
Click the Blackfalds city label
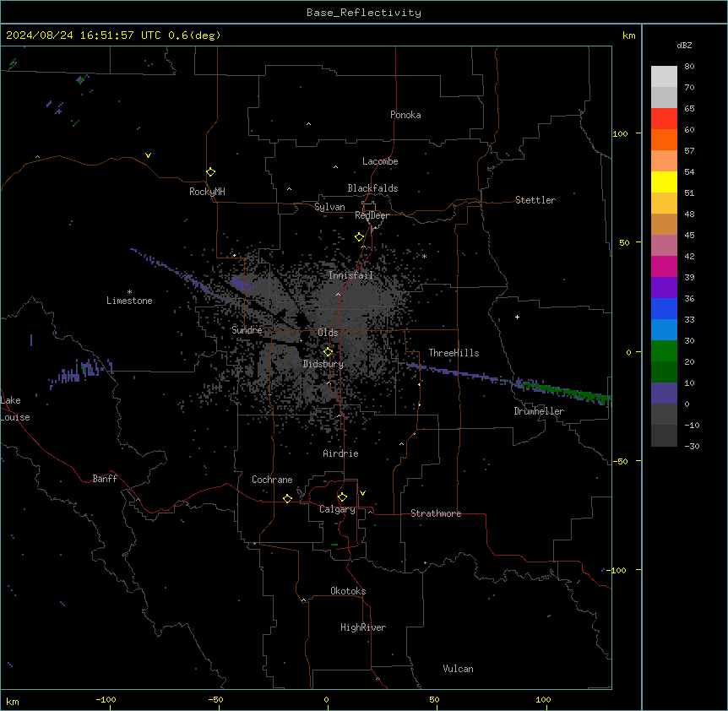pyautogui.click(x=372, y=188)
